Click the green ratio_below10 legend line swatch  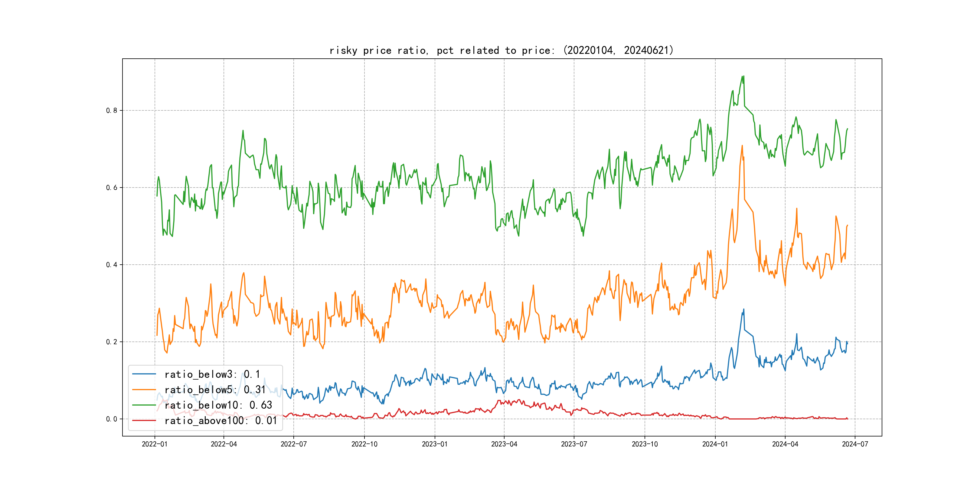[144, 405]
